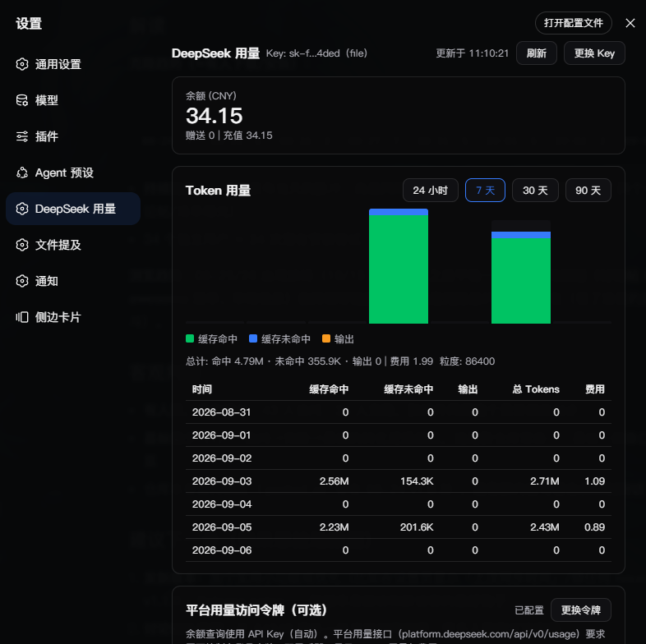The width and height of the screenshot is (646, 644).
Task: Click the blue 缓存未命中 legend swatch
Action: click(253, 338)
